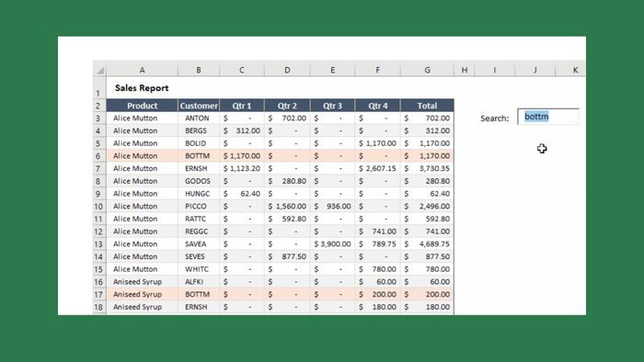Select ERNSH in the Aniseed Syrup row
This screenshot has height=362, width=644.
coord(199,307)
